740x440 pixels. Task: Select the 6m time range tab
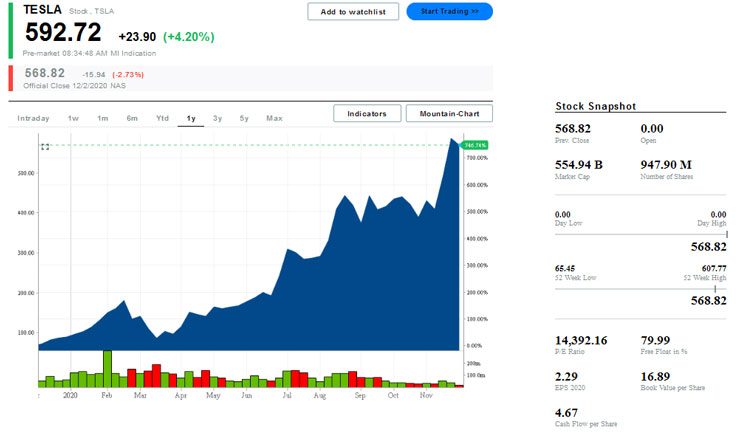132,118
